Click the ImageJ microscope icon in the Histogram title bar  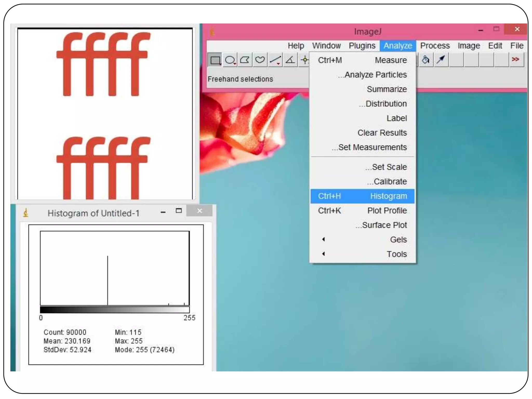coord(26,213)
